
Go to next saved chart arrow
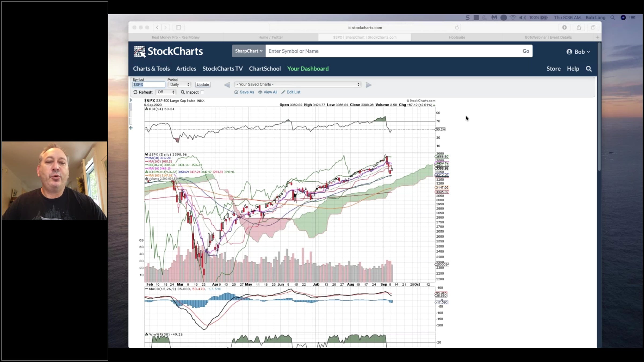click(x=368, y=85)
